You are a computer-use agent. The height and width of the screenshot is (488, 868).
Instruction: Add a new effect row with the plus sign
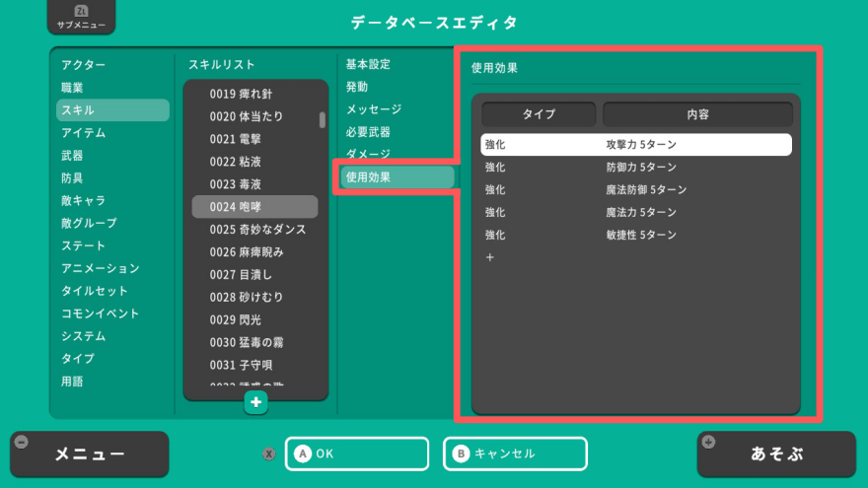click(490, 257)
